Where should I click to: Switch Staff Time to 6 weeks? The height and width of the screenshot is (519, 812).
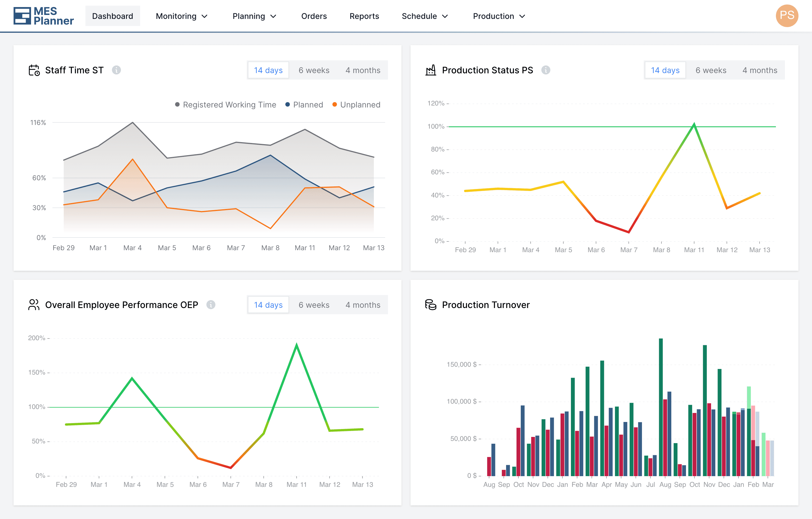pyautogui.click(x=314, y=70)
